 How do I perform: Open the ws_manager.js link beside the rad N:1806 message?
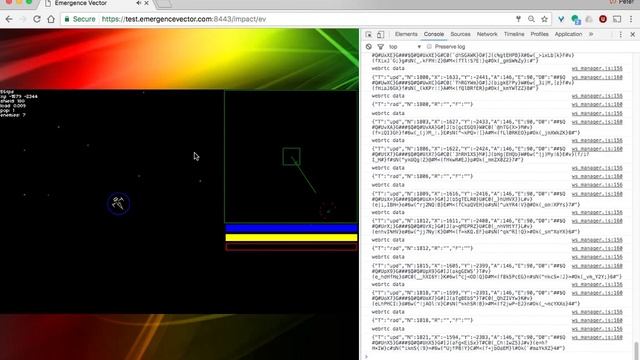coord(597,176)
